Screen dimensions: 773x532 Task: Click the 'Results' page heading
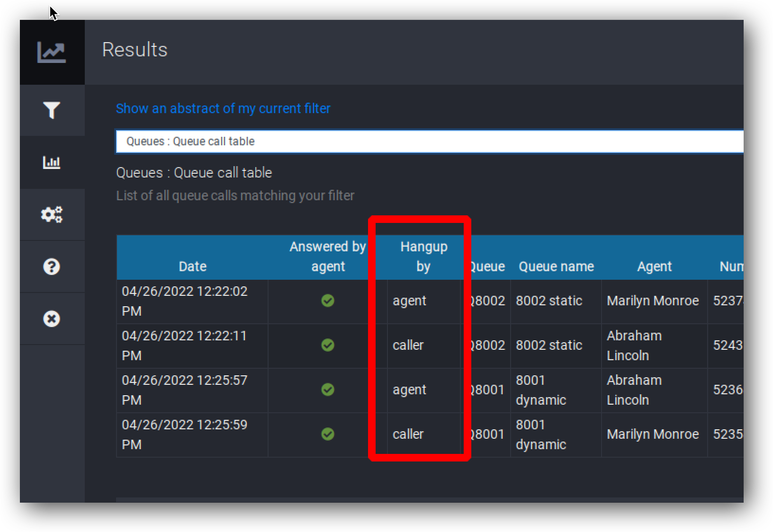(135, 50)
